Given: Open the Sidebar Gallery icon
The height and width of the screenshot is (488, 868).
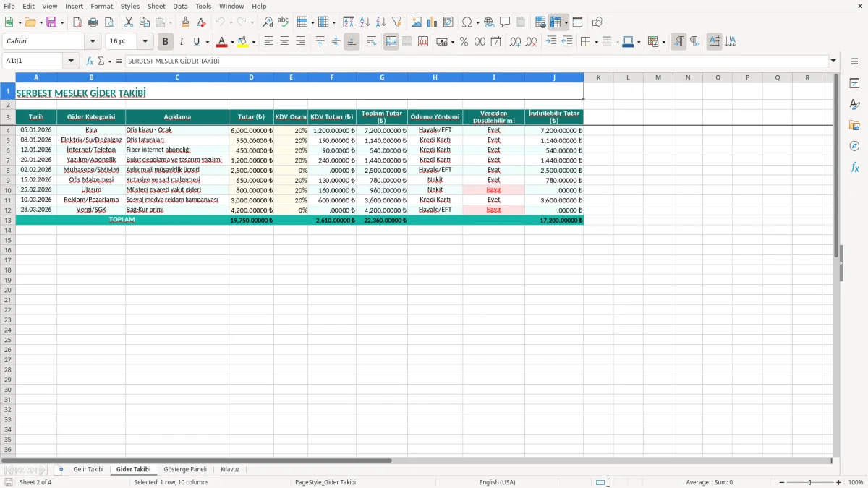Looking at the screenshot, I should point(854,125).
